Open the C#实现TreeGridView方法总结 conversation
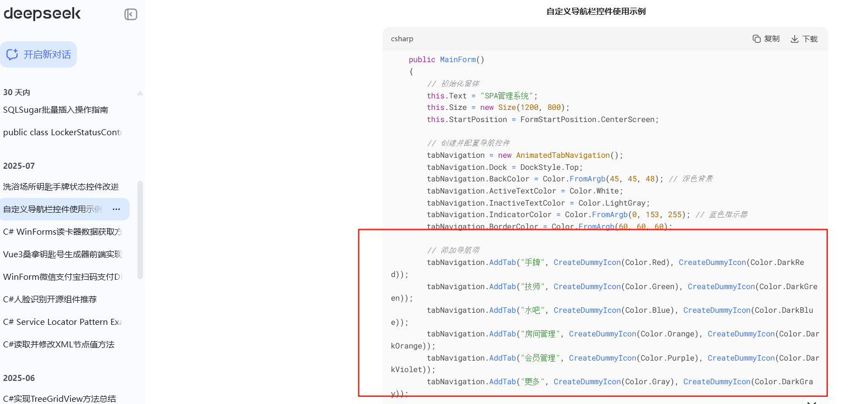This screenshot has width=868, height=404. [x=59, y=399]
